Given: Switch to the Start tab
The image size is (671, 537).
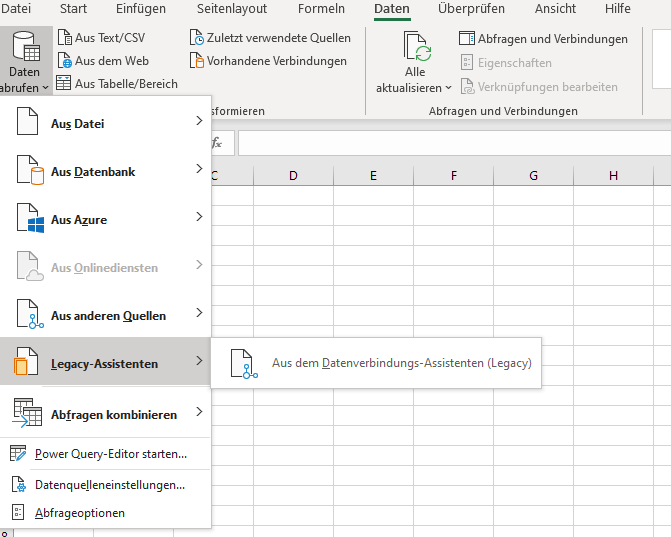Looking at the screenshot, I should tap(73, 9).
